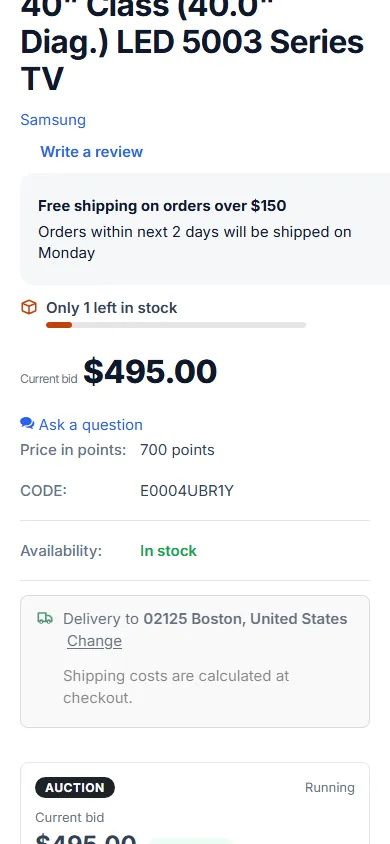Change the delivery location
This screenshot has width=390, height=844.
pos(94,641)
